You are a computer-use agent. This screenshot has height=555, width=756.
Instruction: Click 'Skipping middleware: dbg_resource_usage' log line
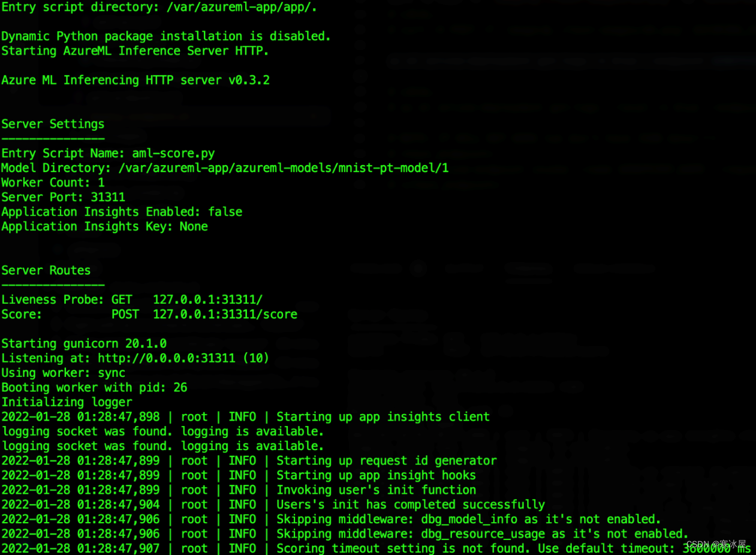[x=345, y=534]
